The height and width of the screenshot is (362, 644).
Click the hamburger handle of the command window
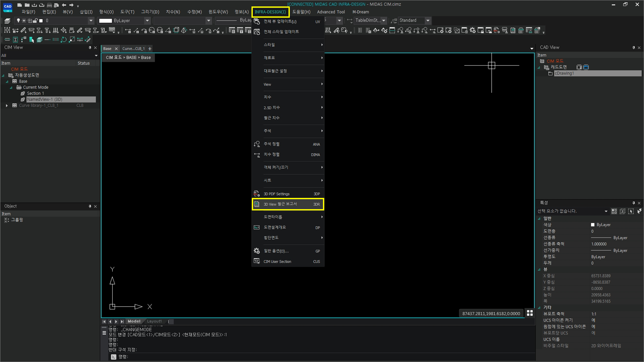[x=104, y=333]
